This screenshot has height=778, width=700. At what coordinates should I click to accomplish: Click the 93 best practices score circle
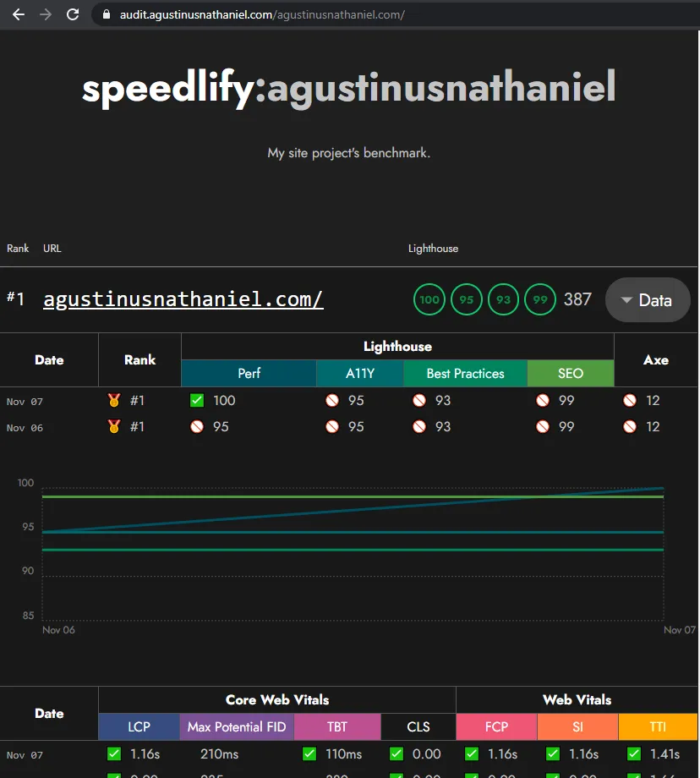503,299
